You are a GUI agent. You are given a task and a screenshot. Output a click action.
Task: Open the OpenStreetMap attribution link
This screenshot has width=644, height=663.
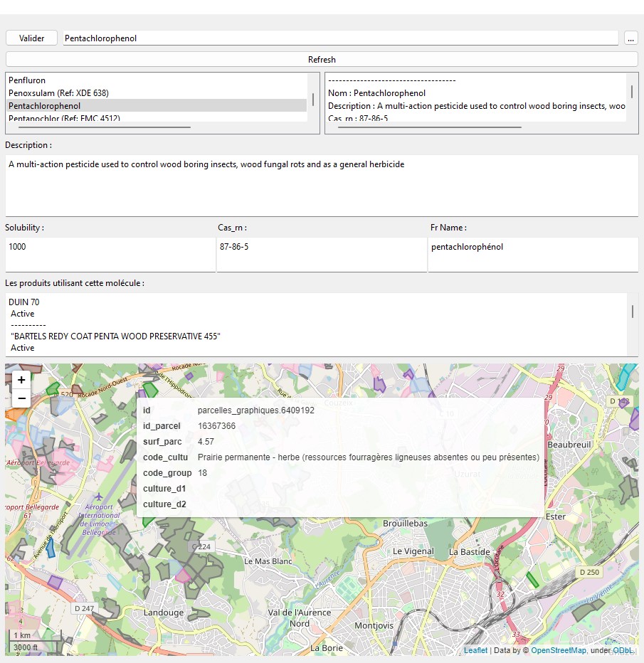pos(558,650)
